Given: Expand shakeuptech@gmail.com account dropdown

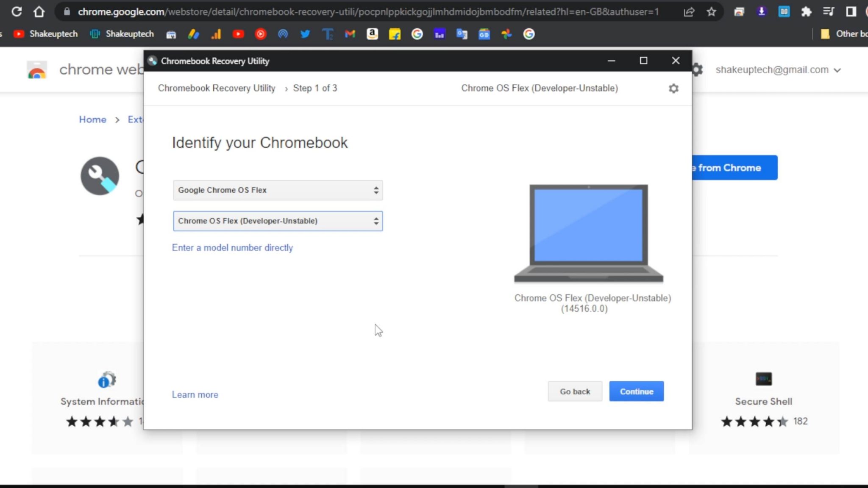Looking at the screenshot, I should 778,70.
